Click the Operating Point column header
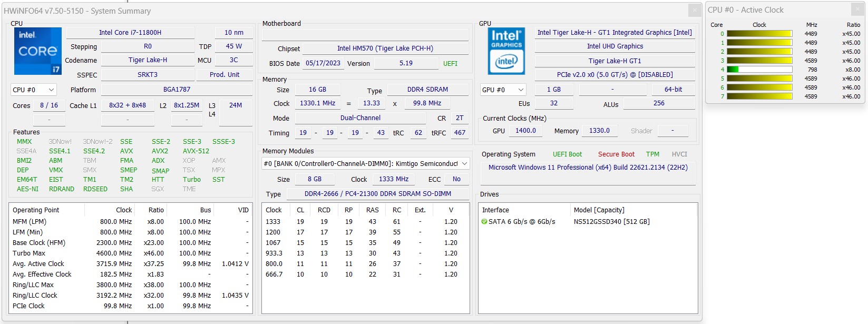 click(47, 210)
